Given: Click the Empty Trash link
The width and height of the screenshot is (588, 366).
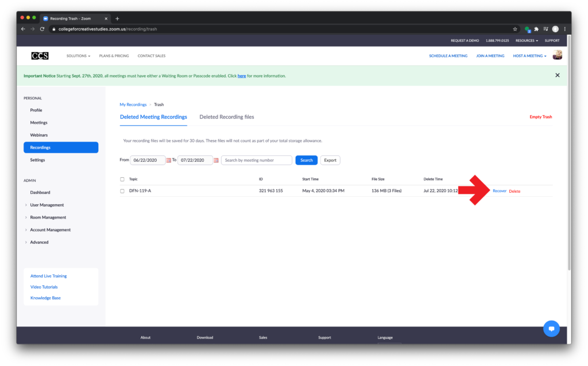Looking at the screenshot, I should click(x=540, y=117).
